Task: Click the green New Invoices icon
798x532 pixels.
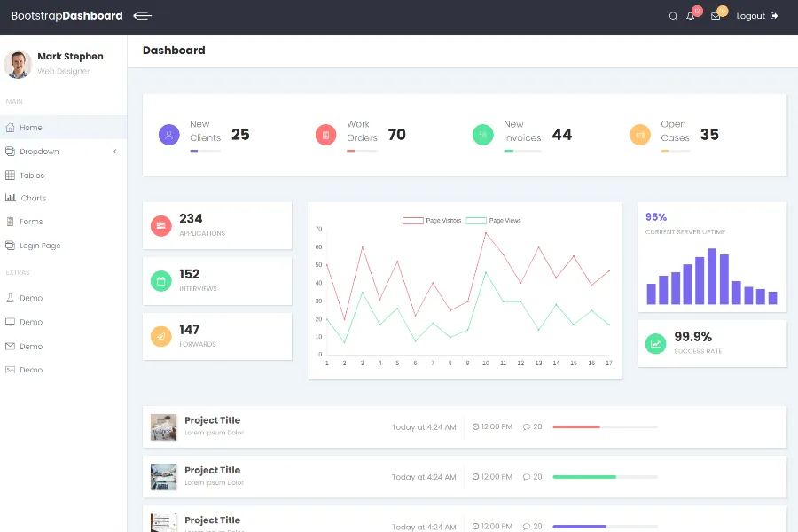Action: tap(482, 135)
